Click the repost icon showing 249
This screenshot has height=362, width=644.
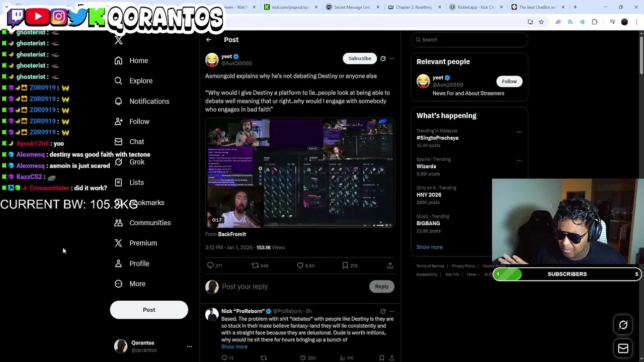click(255, 265)
